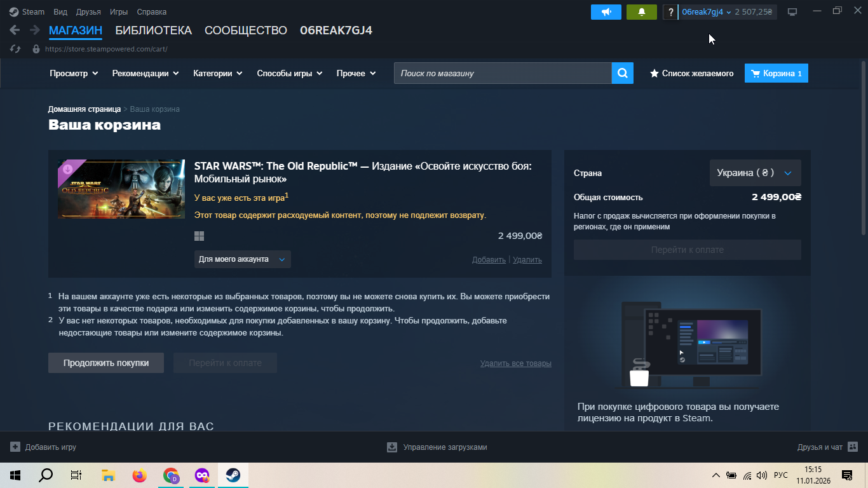Screen dimensions: 868x488
Task: Expand the Прочее dropdown
Action: click(x=356, y=73)
